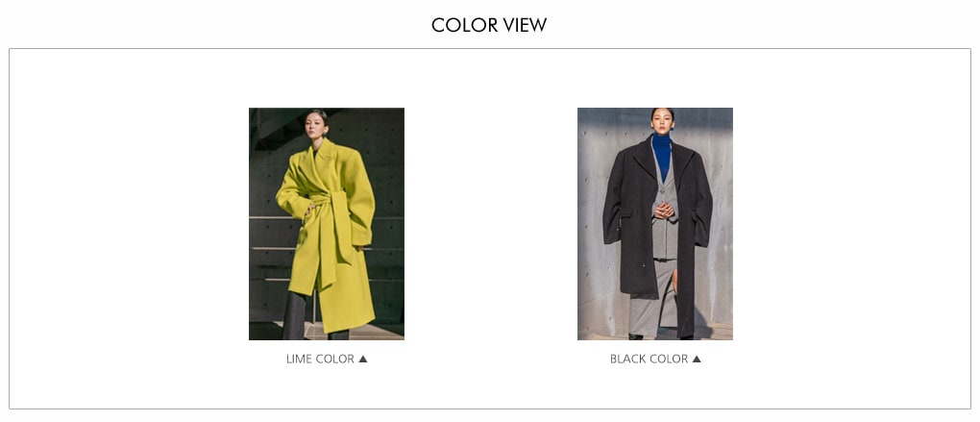Screen dimensions: 980x422
Task: Open the lime coat product photo
Action: click(x=327, y=224)
